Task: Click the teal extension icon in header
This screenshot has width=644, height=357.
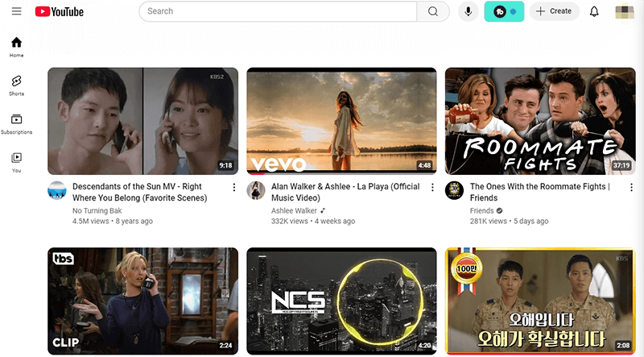Action: coord(504,11)
